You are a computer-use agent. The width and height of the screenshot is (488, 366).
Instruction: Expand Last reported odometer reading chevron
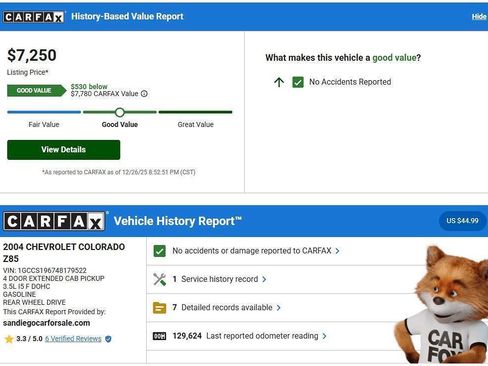point(324,336)
